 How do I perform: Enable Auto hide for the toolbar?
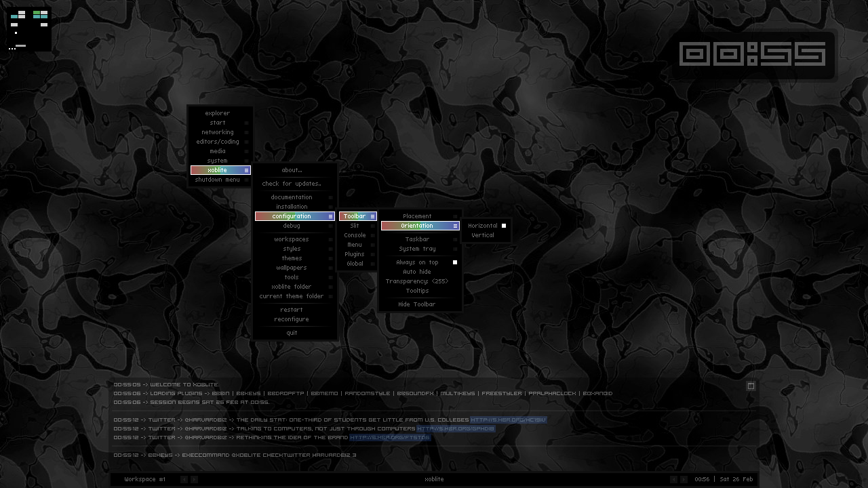pyautogui.click(x=420, y=272)
